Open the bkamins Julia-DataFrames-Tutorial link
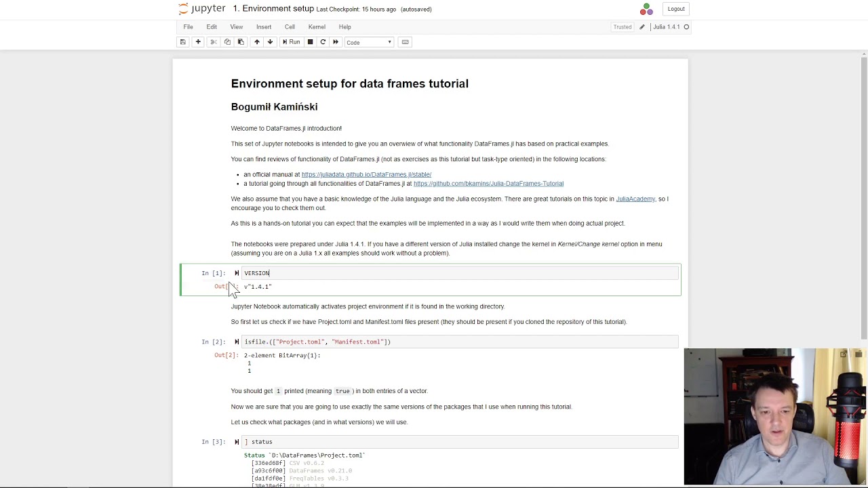The width and height of the screenshot is (868, 488). 488,184
